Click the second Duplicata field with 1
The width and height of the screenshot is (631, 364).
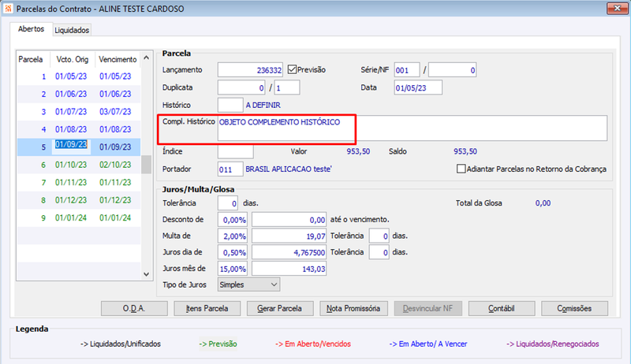click(x=287, y=87)
